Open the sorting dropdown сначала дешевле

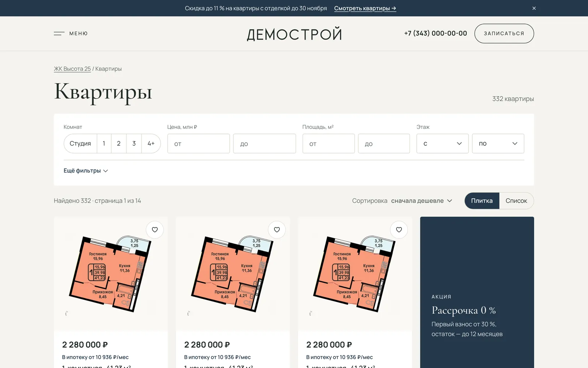422,201
